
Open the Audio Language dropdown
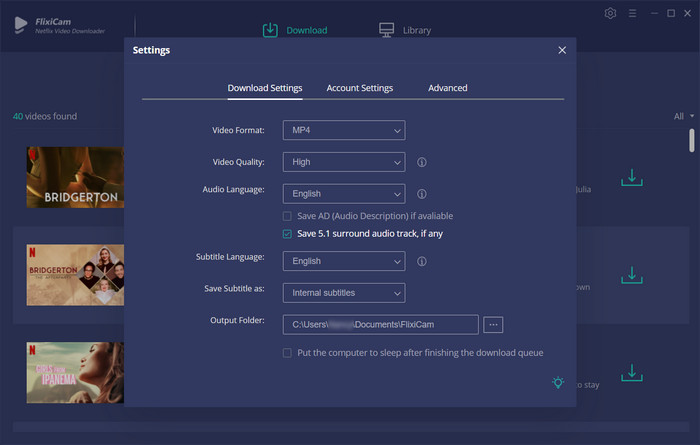[x=344, y=194]
